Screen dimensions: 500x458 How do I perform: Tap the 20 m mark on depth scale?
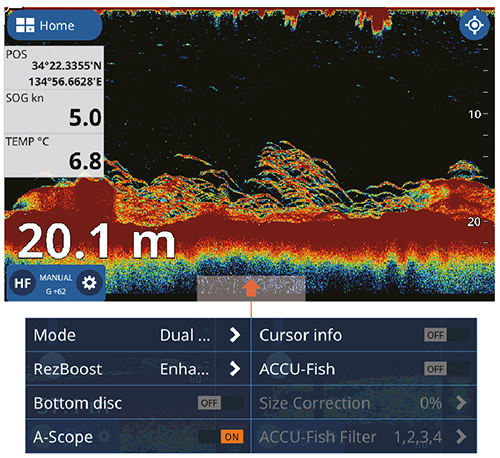tap(474, 221)
